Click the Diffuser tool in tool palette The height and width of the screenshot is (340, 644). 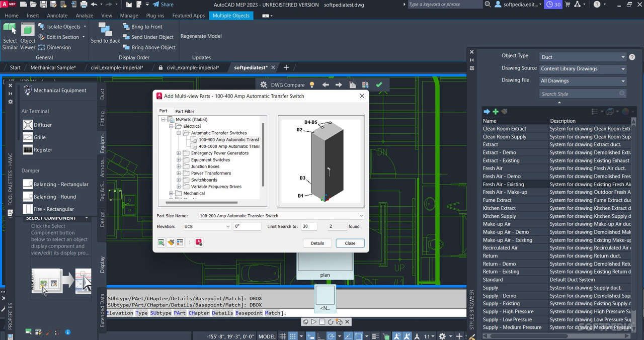[38, 125]
